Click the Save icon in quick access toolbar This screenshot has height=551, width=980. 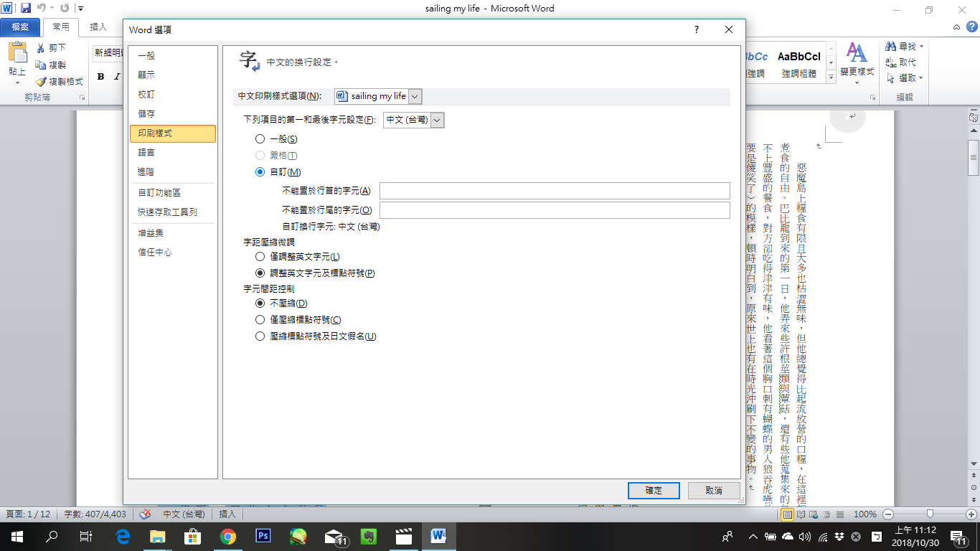point(26,9)
